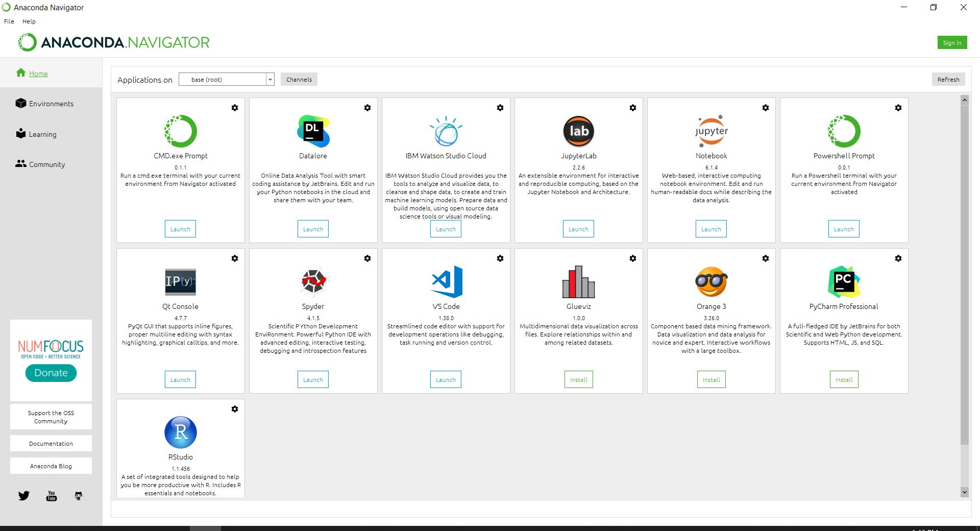Go to the Home tab
The height and width of the screenshot is (531, 980).
pos(51,73)
